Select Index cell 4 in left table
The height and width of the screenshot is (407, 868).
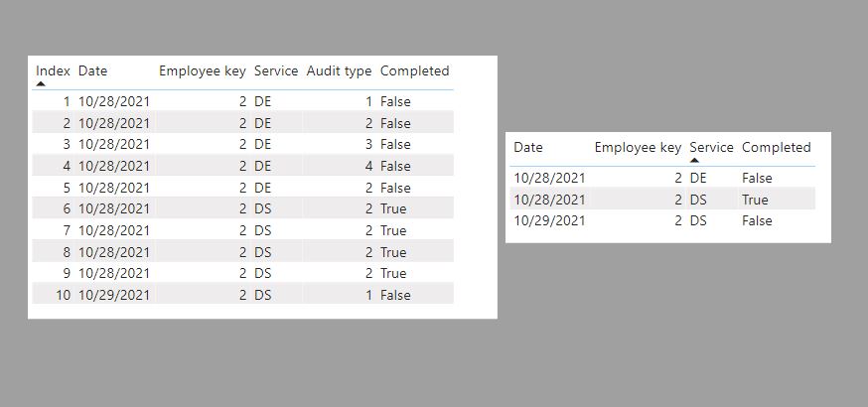coord(67,166)
